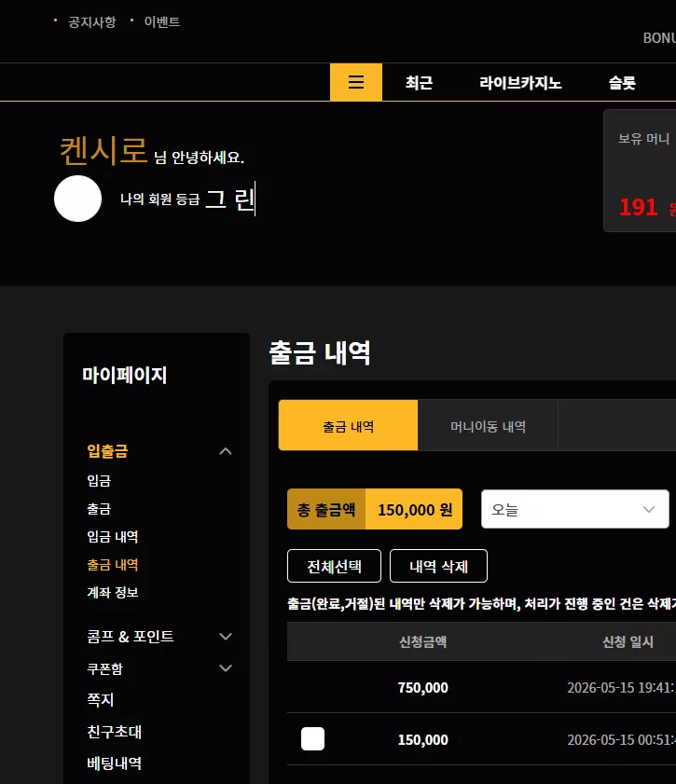676x784 pixels.
Task: Open the hamburger menu icon
Action: tap(356, 82)
